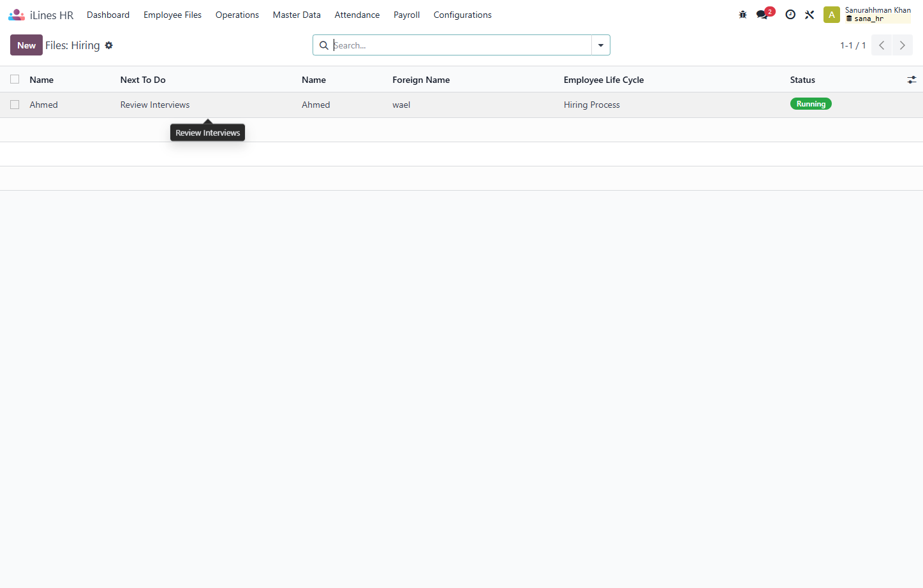
Task: Open the debug bug icon menu
Action: (742, 15)
